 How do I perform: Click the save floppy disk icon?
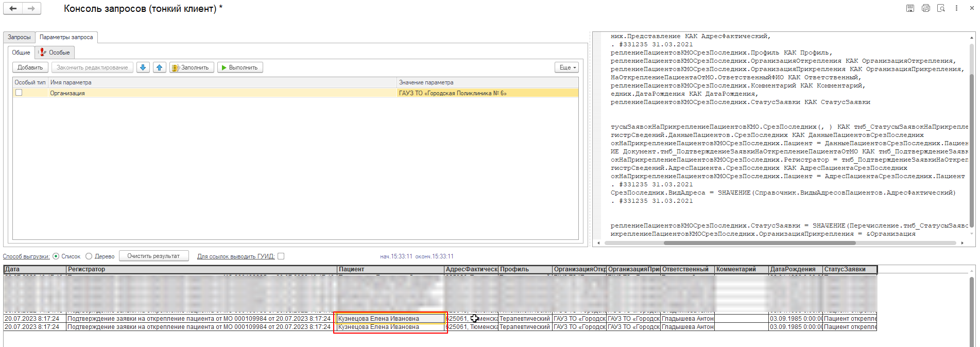[910, 8]
